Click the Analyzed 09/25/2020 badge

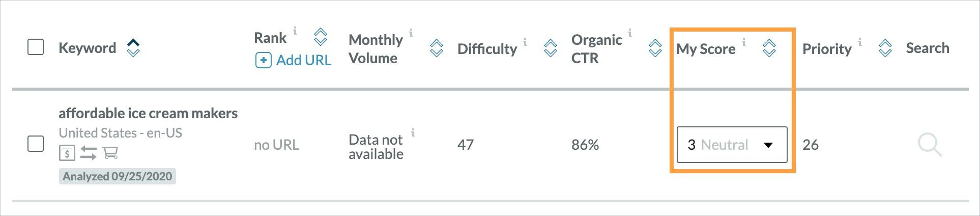(x=117, y=176)
